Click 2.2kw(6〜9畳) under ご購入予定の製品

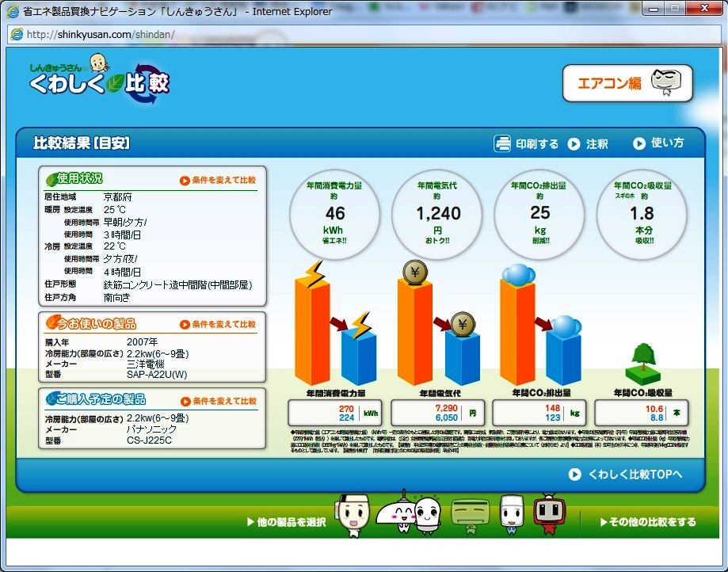(158, 418)
